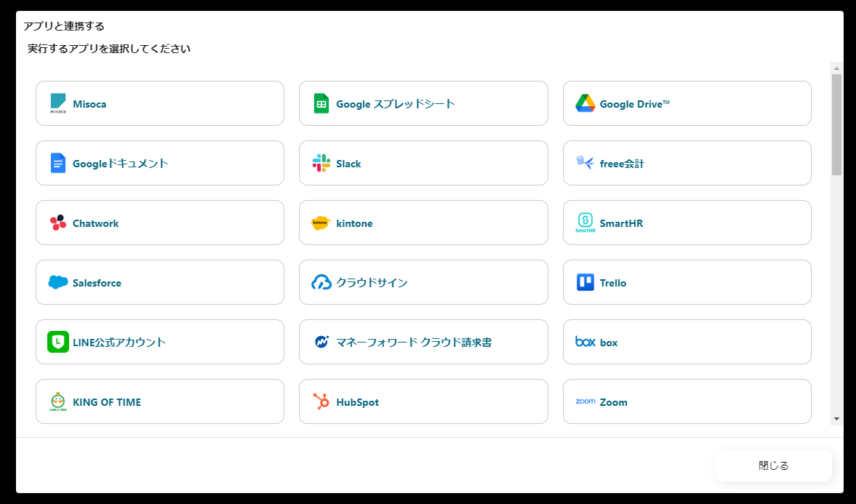Click the LINE公式アカウント green icon
856x504 pixels.
point(58,342)
